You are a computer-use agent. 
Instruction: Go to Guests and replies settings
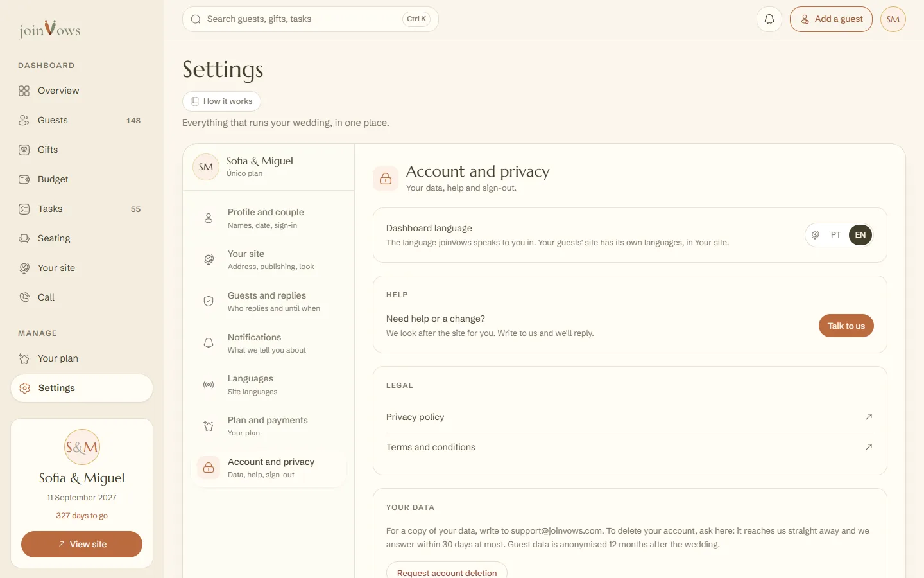click(269, 302)
